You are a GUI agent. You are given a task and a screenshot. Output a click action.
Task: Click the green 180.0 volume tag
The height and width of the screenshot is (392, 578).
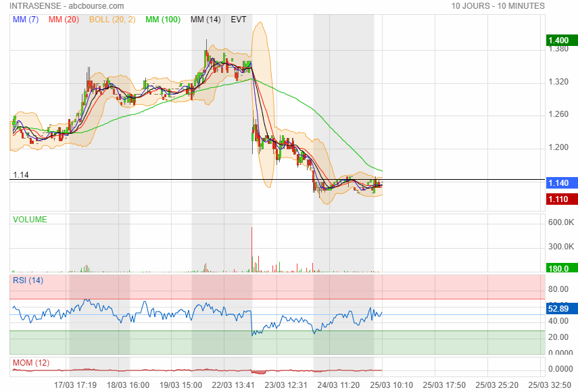pyautogui.click(x=562, y=268)
